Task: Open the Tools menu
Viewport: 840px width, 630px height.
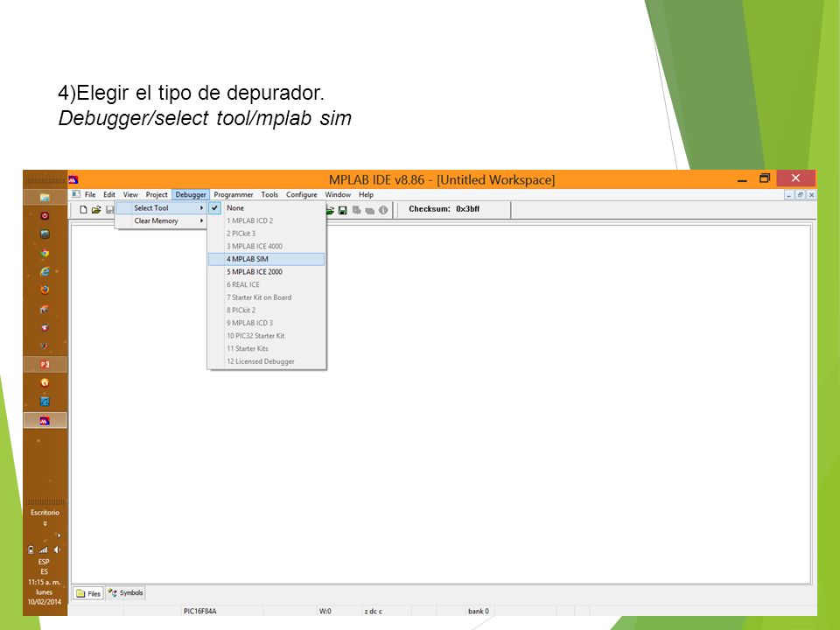Action: (269, 194)
